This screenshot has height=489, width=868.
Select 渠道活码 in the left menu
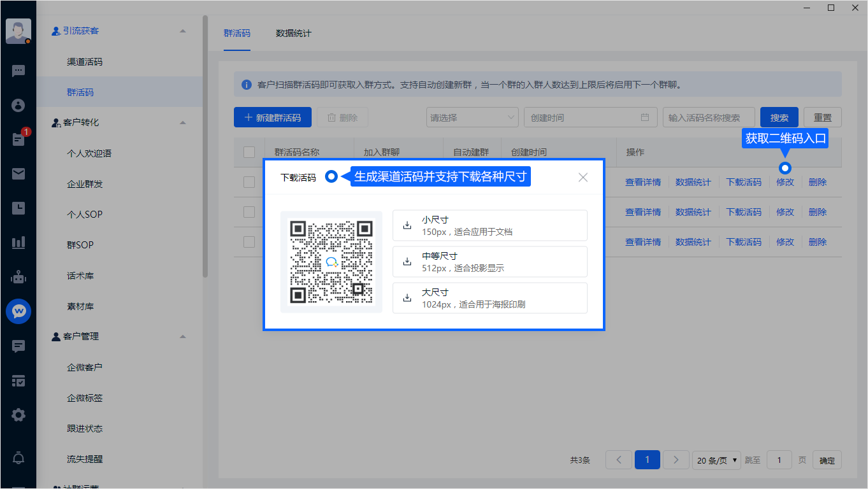(85, 62)
